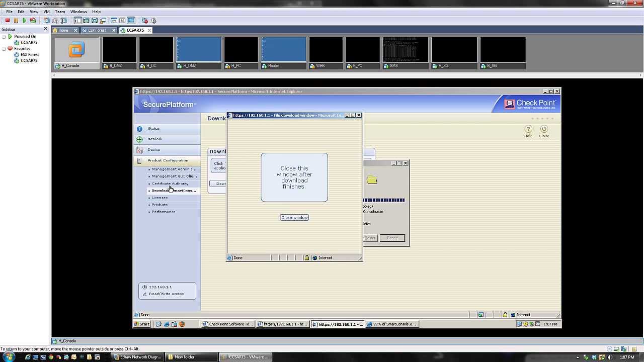Click the padlock icon in File download status bar
The width and height of the screenshot is (644, 362).
point(307,258)
